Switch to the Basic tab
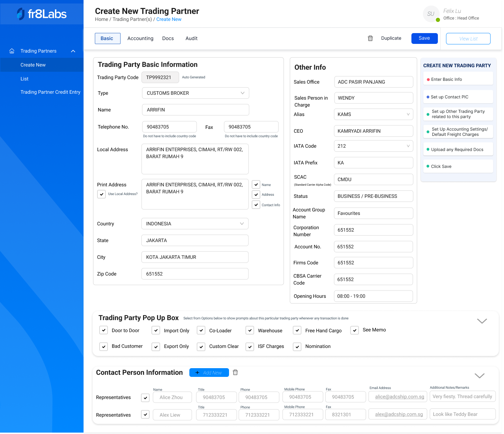 [108, 38]
